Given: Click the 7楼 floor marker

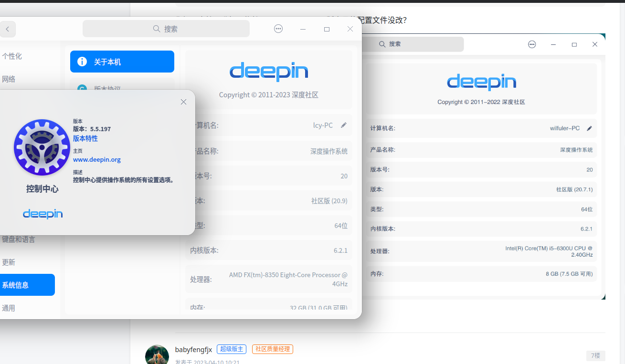Looking at the screenshot, I should (596, 355).
